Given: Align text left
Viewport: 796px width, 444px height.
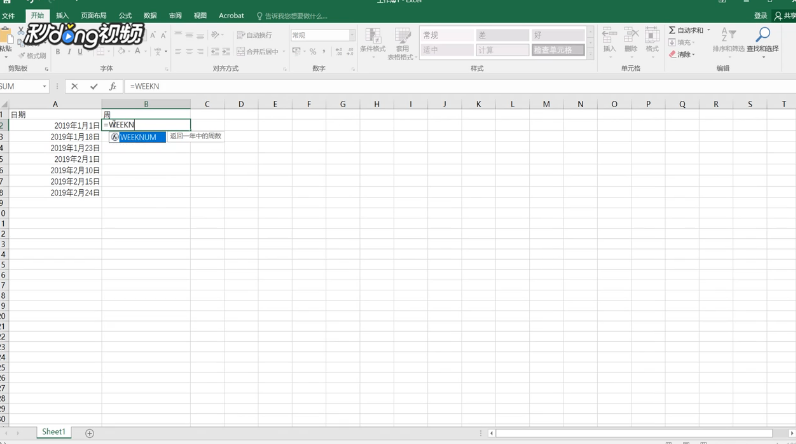Looking at the screenshot, I should [x=178, y=52].
